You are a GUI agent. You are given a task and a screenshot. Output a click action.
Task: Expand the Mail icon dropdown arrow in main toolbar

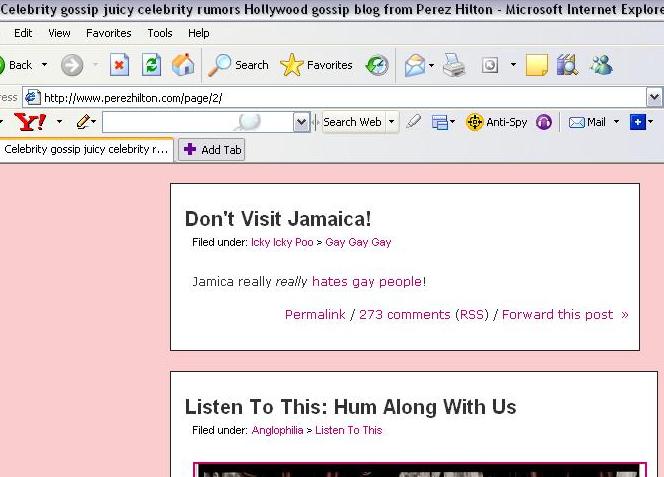click(x=431, y=65)
